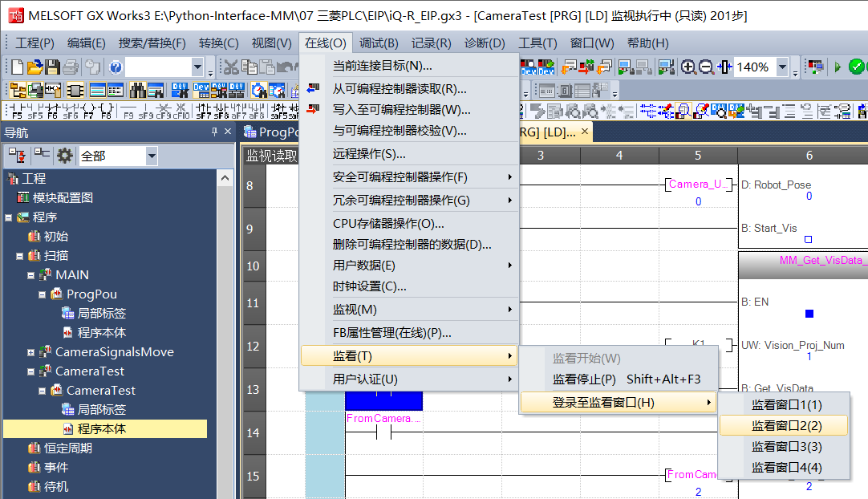Collapse the ProgPou tree node
The image size is (868, 499).
42,294
